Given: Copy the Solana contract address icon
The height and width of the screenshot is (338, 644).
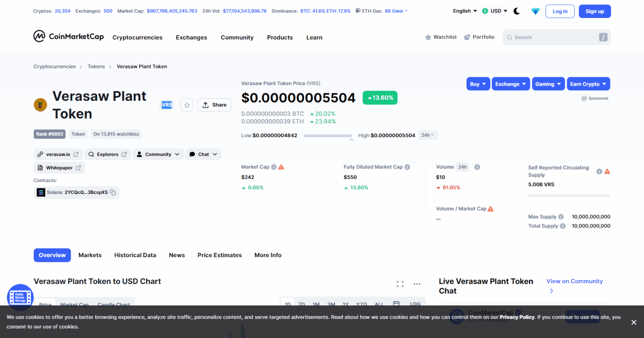Looking at the screenshot, I should (113, 192).
